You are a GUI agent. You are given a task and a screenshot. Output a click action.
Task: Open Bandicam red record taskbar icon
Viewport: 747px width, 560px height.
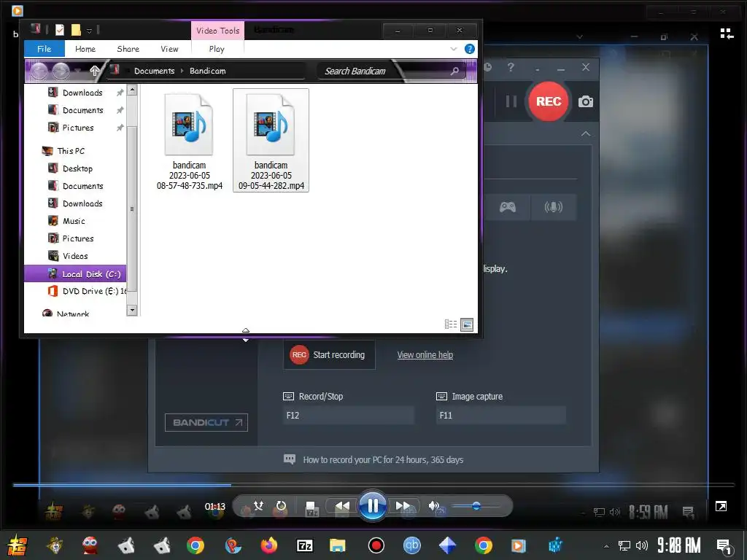coord(376,545)
